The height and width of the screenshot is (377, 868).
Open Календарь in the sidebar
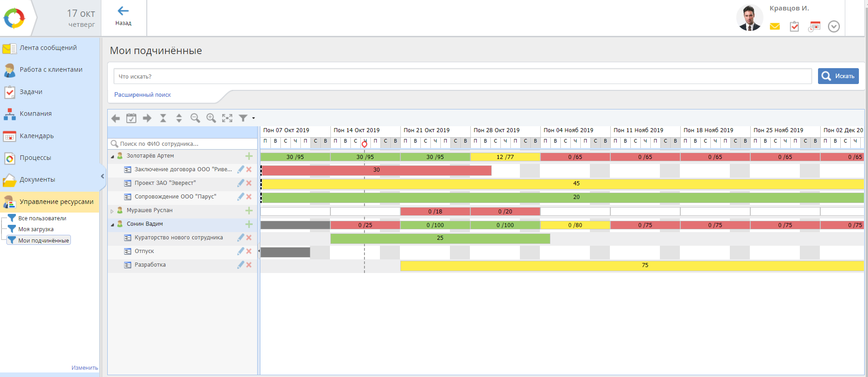36,136
